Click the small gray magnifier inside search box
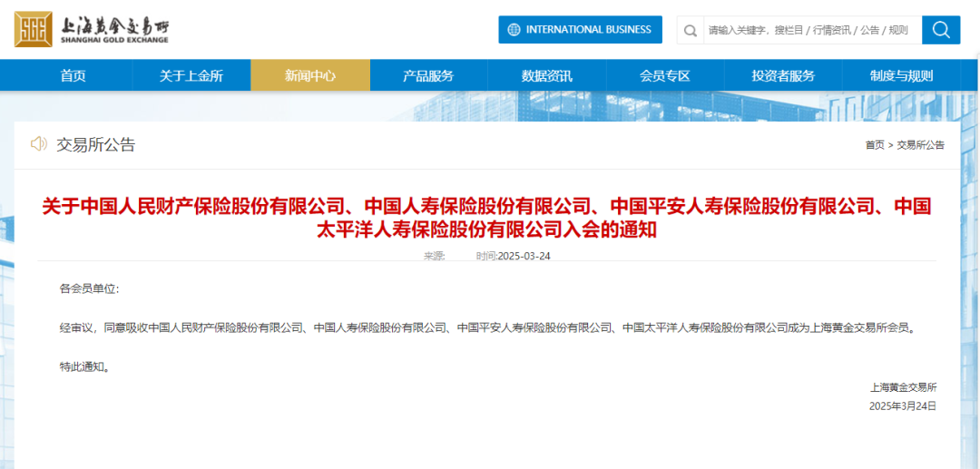Screen dimensions: 980x469 (x=691, y=30)
